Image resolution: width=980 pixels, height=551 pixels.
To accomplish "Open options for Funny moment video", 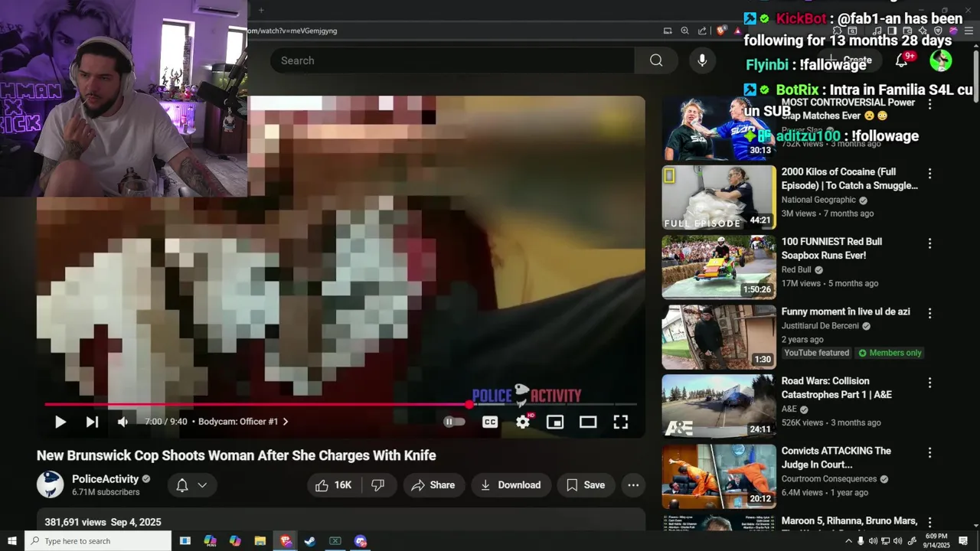I will (929, 313).
